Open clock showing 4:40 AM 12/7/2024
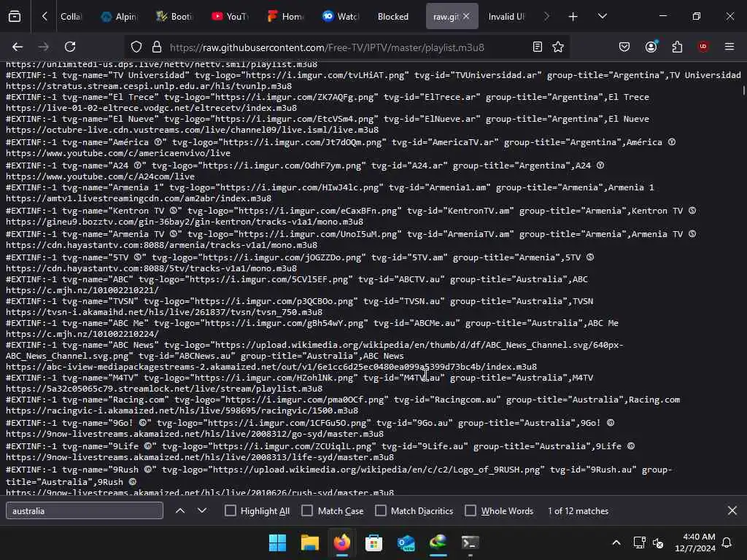 click(694, 542)
